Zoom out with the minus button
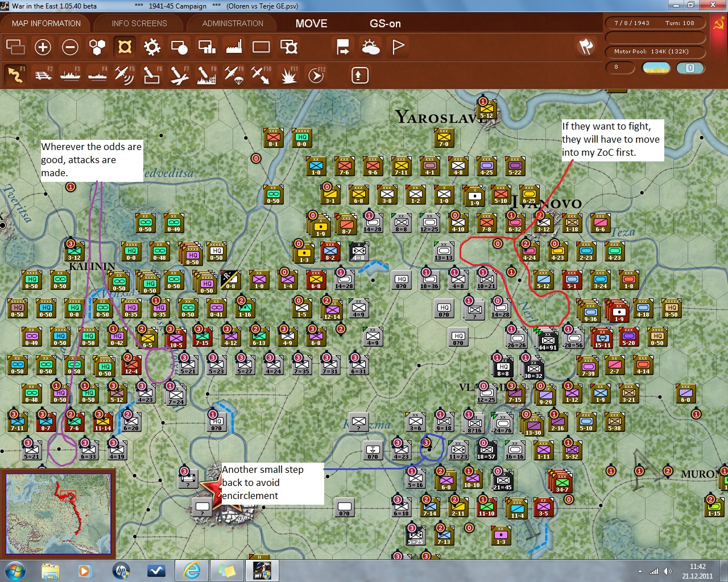 click(x=70, y=47)
